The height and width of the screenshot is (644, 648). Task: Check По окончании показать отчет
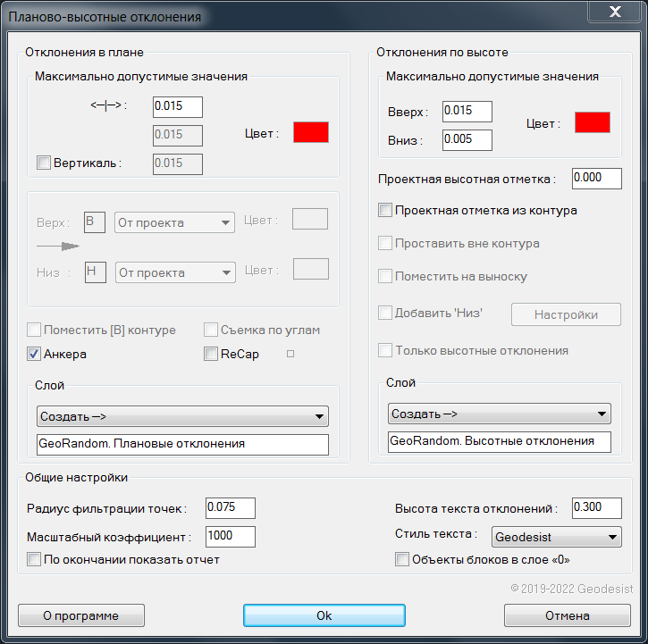point(34,560)
